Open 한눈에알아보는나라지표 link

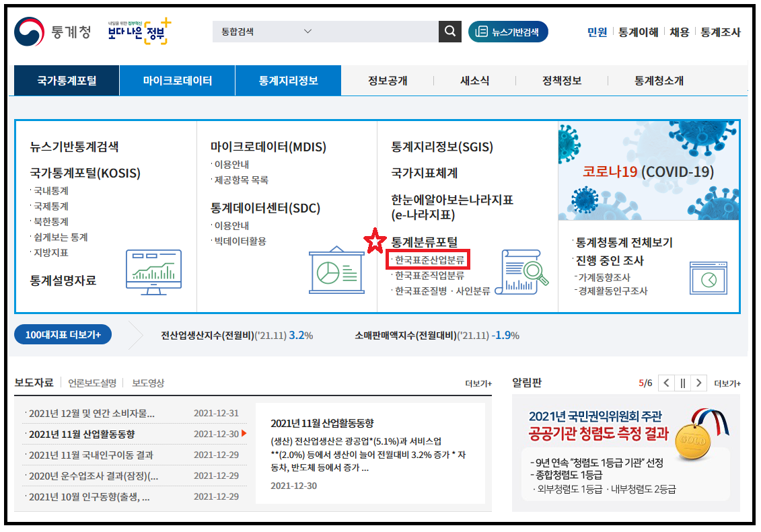[452, 207]
